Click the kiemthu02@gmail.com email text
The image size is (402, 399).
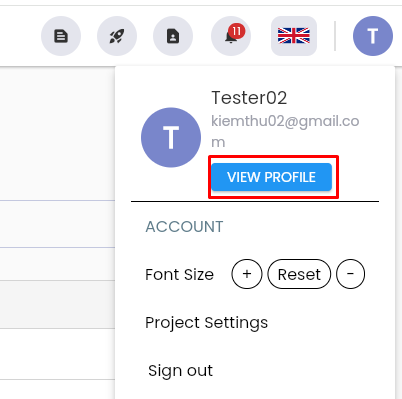(x=285, y=131)
